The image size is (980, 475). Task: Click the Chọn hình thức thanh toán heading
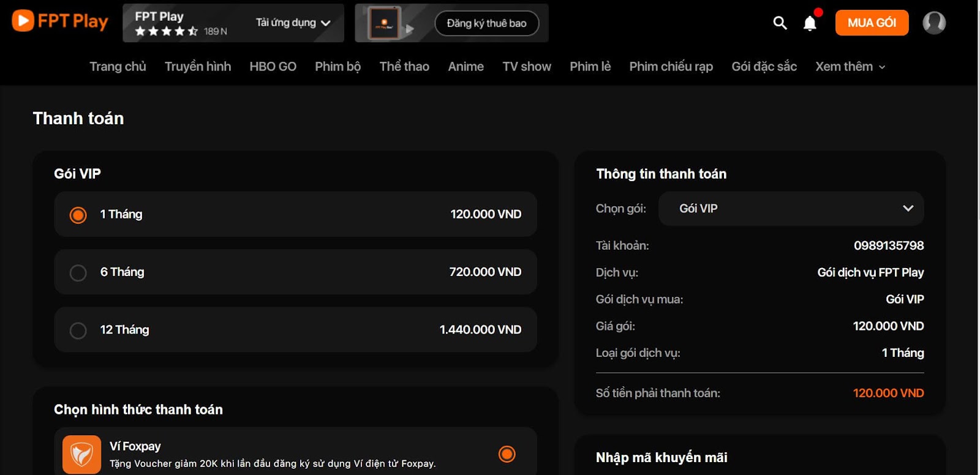click(x=138, y=410)
